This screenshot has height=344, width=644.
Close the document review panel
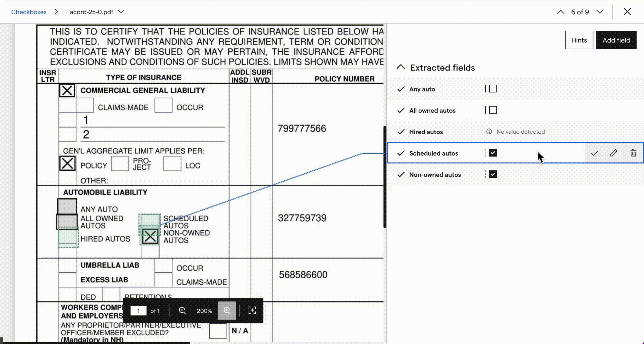[x=627, y=12]
